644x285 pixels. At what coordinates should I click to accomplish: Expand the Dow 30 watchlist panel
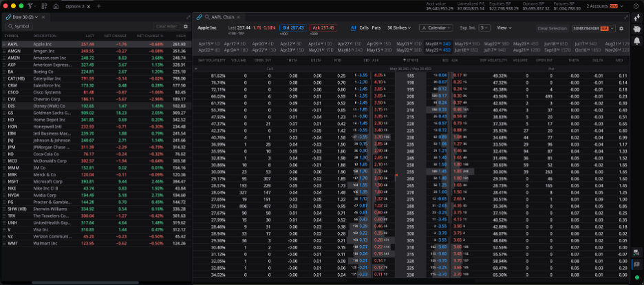point(188,17)
